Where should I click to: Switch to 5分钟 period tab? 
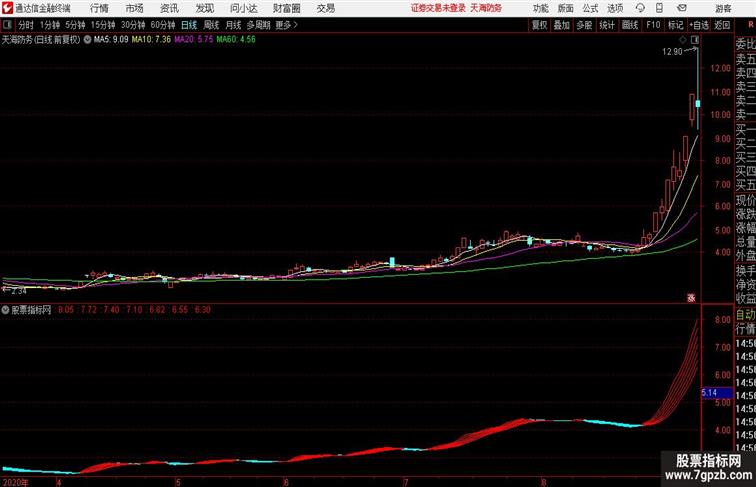click(75, 25)
